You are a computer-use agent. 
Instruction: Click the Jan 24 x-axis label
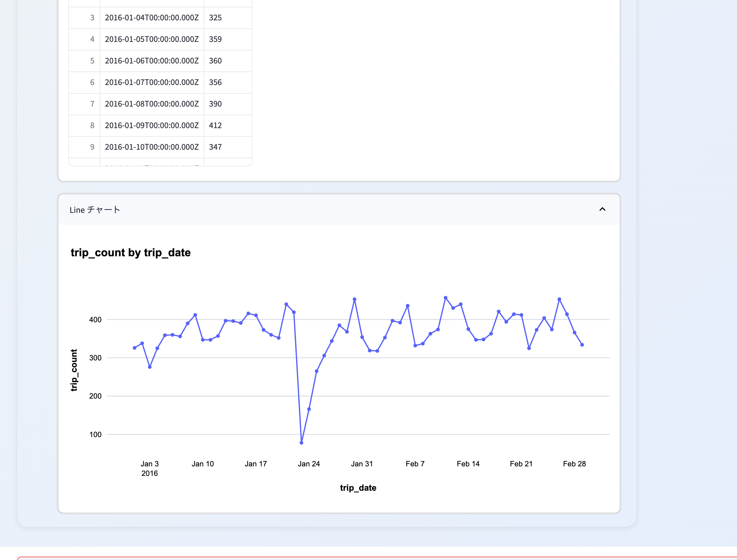click(308, 464)
